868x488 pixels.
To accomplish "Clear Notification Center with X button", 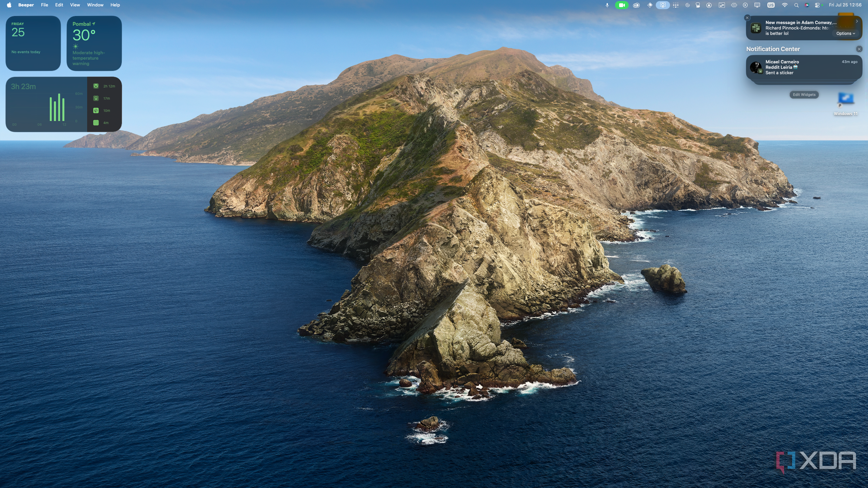I will [859, 49].
